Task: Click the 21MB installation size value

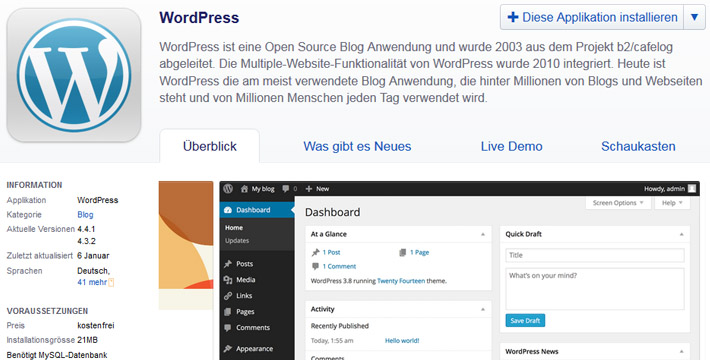Action: click(87, 340)
